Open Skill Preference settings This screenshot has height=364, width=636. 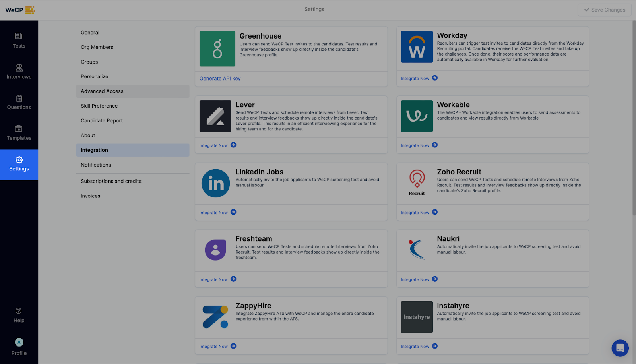pyautogui.click(x=132, y=106)
